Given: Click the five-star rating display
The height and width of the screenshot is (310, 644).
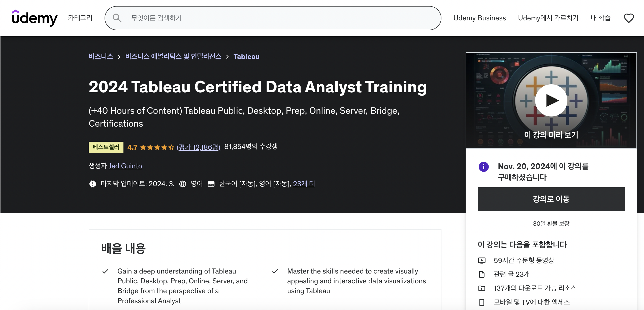Looking at the screenshot, I should coord(157,147).
